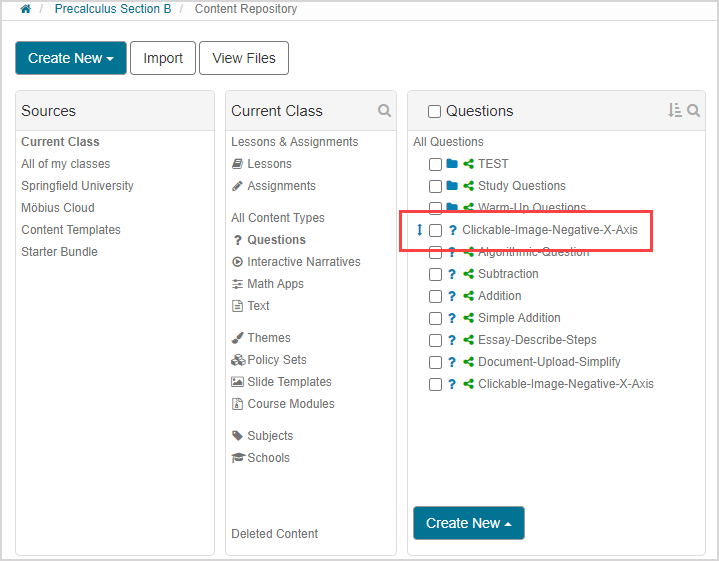This screenshot has height=561, width=719.
Task: Select Interactive Narratives content type
Action: coord(303,262)
